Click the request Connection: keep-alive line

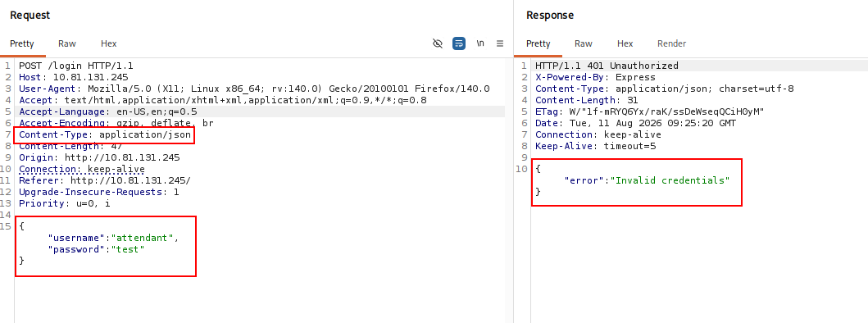click(82, 169)
